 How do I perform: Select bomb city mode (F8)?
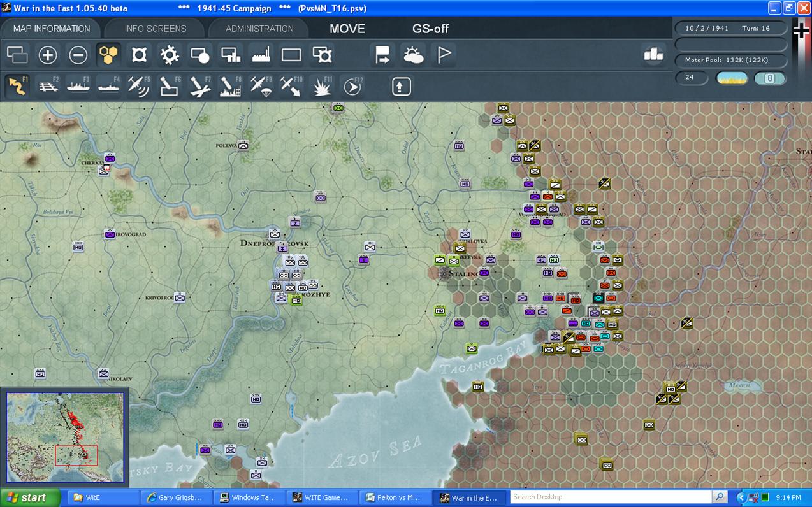point(231,86)
